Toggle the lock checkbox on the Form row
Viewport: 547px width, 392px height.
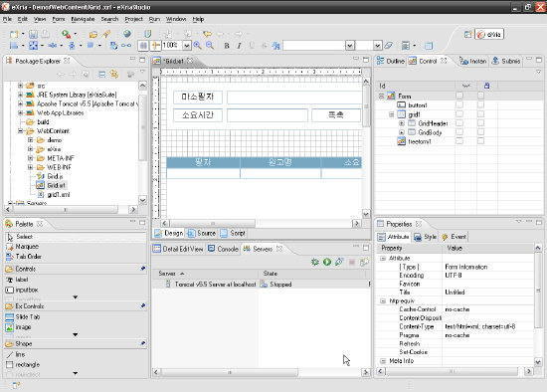tap(480, 96)
